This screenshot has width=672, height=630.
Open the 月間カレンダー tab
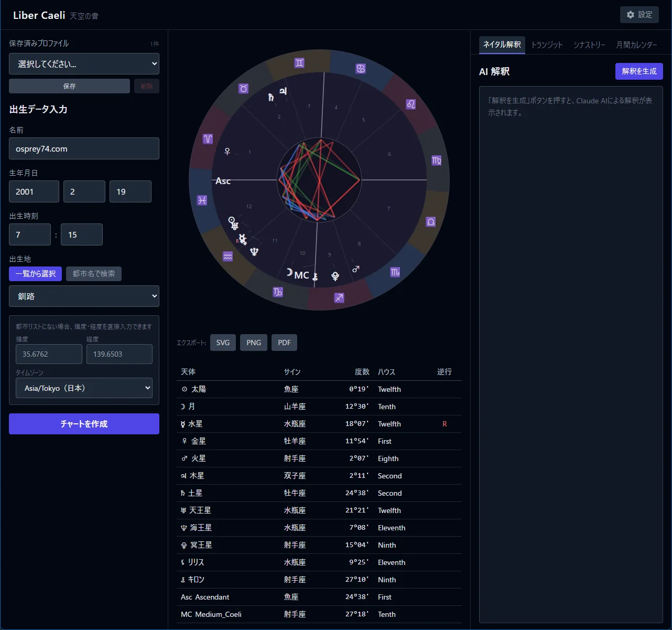point(636,45)
